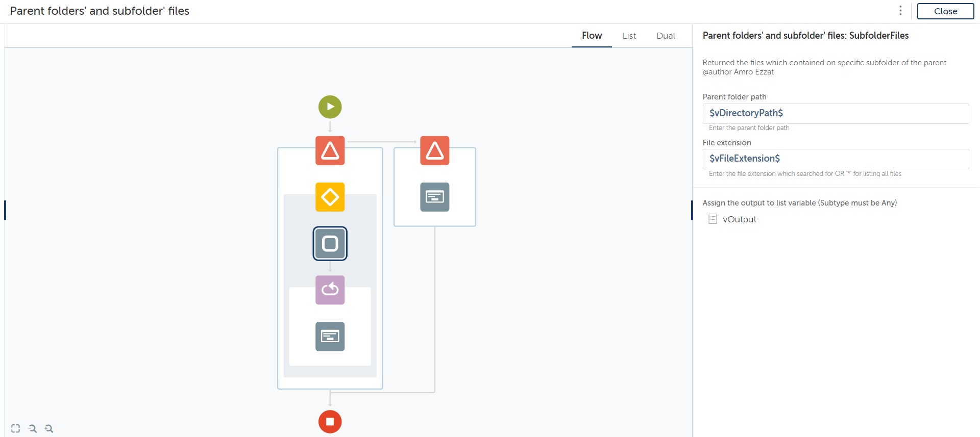Image resolution: width=980 pixels, height=437 pixels.
Task: Click the green Start node in flow
Action: click(x=330, y=107)
